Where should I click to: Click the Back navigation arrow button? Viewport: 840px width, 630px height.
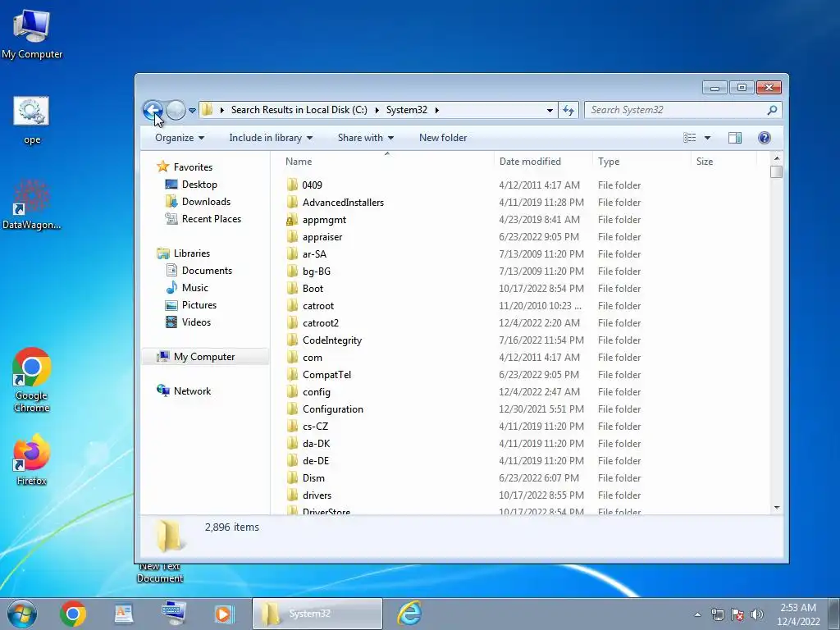click(x=153, y=111)
